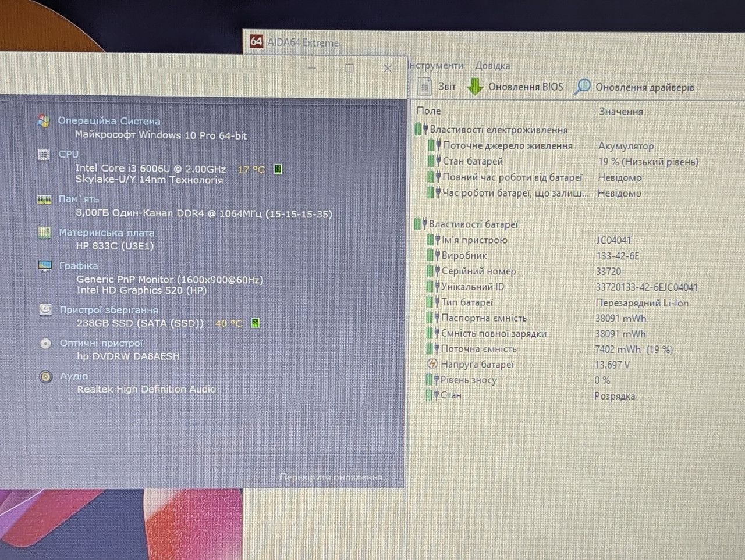Image resolution: width=745 pixels, height=560 pixels.
Task: Click Перевірити оновлення link
Action: pos(334,477)
